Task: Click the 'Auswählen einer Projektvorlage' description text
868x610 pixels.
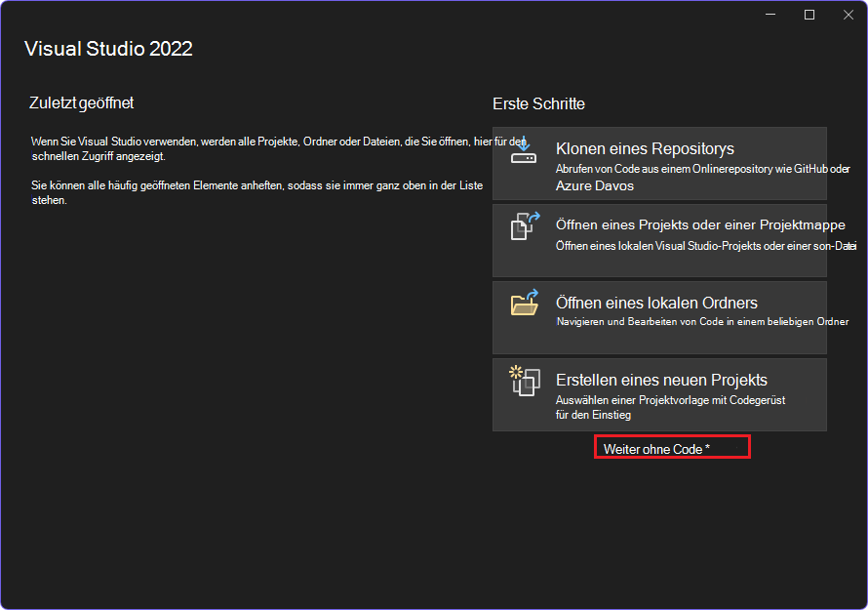Action: pyautogui.click(x=670, y=407)
